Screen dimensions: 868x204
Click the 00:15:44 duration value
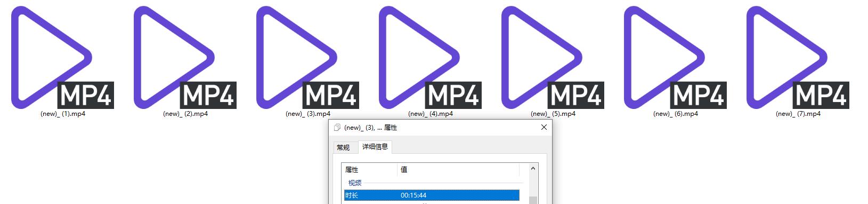tap(413, 195)
